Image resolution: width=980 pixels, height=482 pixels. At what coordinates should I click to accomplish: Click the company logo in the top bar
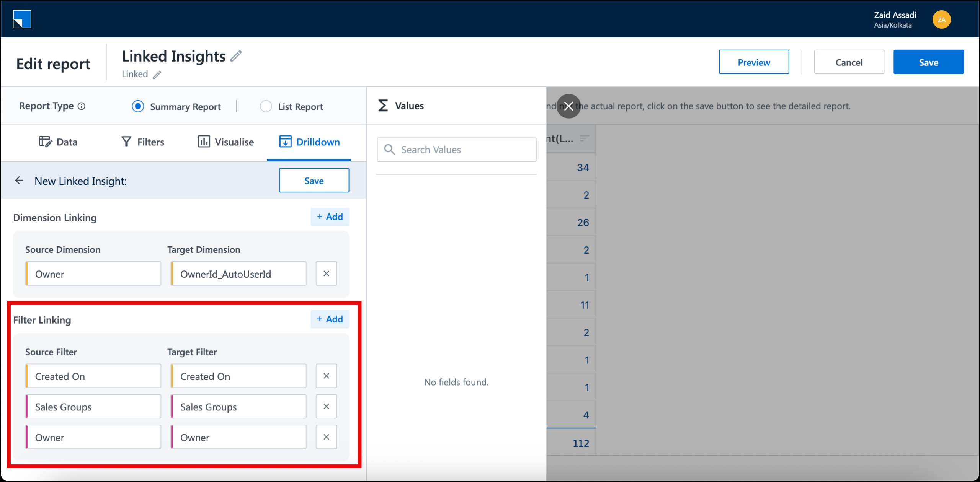pyautogui.click(x=22, y=19)
